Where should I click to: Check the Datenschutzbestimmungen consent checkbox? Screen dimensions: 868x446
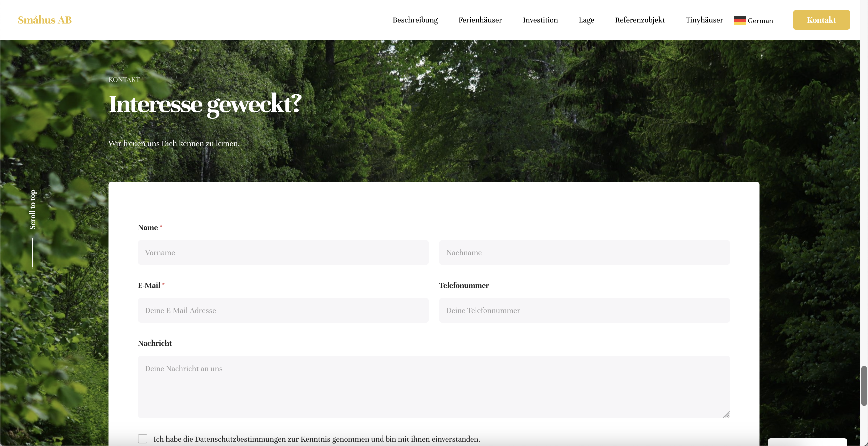143,439
